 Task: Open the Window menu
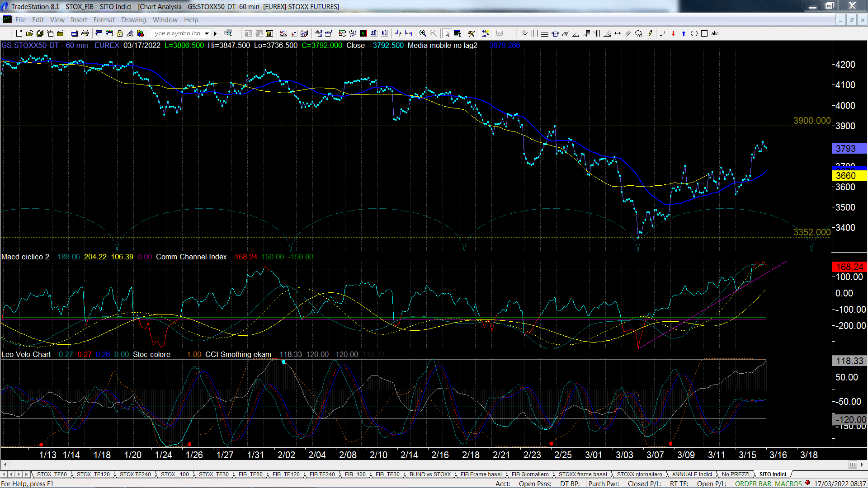click(165, 20)
